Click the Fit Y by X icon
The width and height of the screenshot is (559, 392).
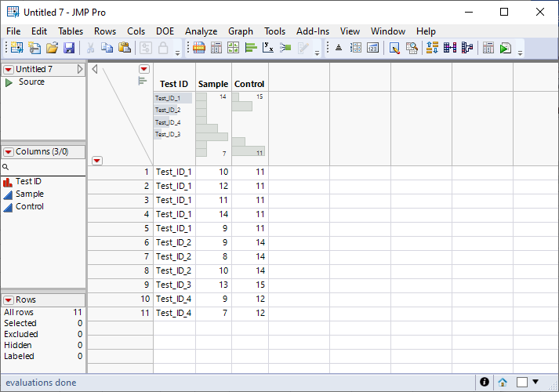coord(267,47)
